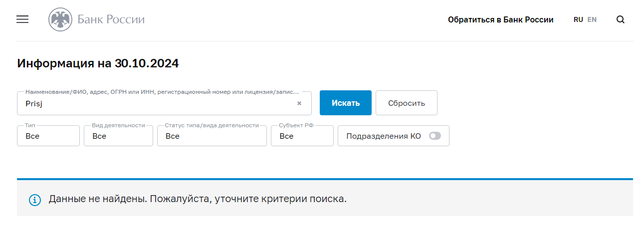This screenshot has height=251, width=644.
Task: Clear the search field with the x icon
Action: 299,103
